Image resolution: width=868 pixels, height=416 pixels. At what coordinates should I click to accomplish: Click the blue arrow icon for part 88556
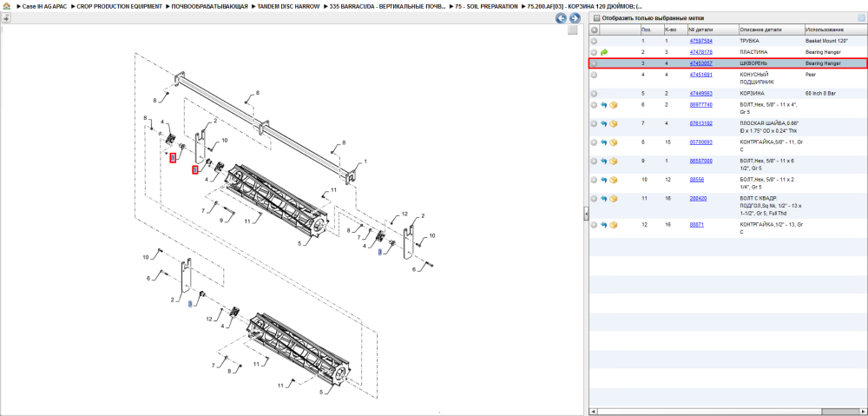(x=604, y=180)
